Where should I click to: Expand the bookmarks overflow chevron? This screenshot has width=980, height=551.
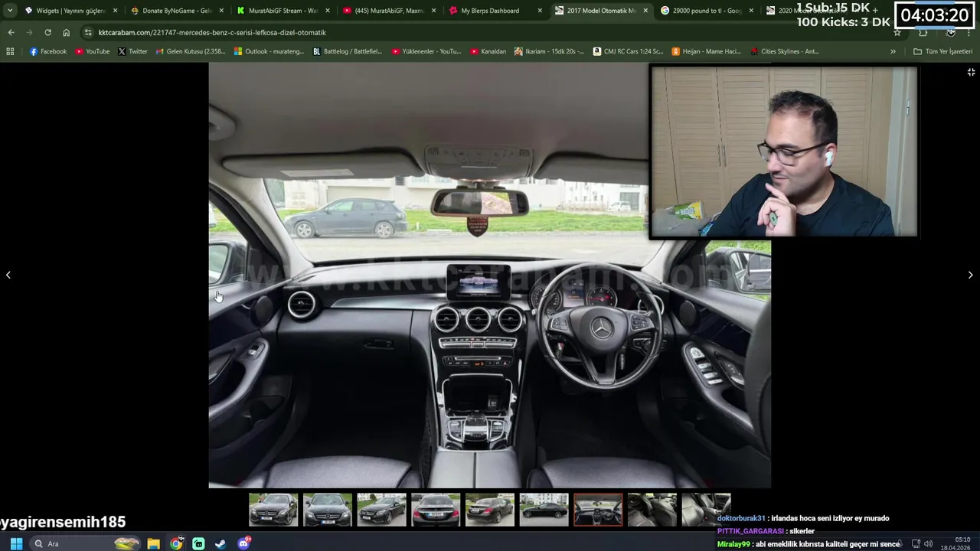893,51
